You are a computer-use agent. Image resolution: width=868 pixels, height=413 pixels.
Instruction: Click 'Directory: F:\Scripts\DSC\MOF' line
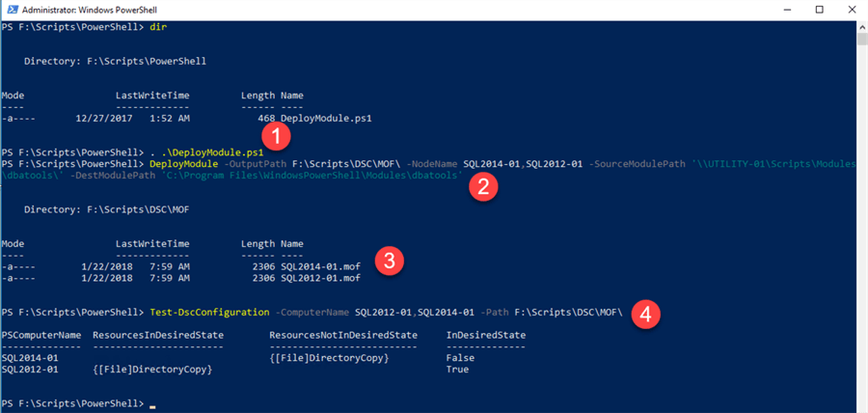[x=106, y=209]
